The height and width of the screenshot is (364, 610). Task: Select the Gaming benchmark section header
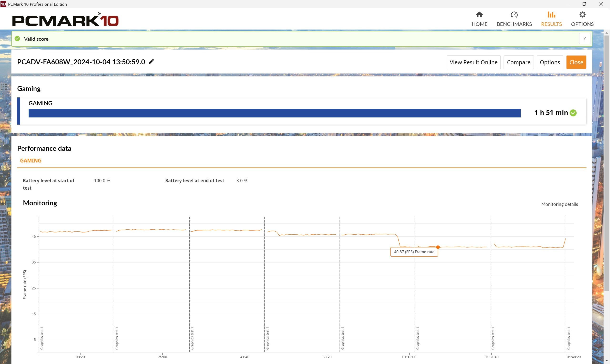click(29, 88)
